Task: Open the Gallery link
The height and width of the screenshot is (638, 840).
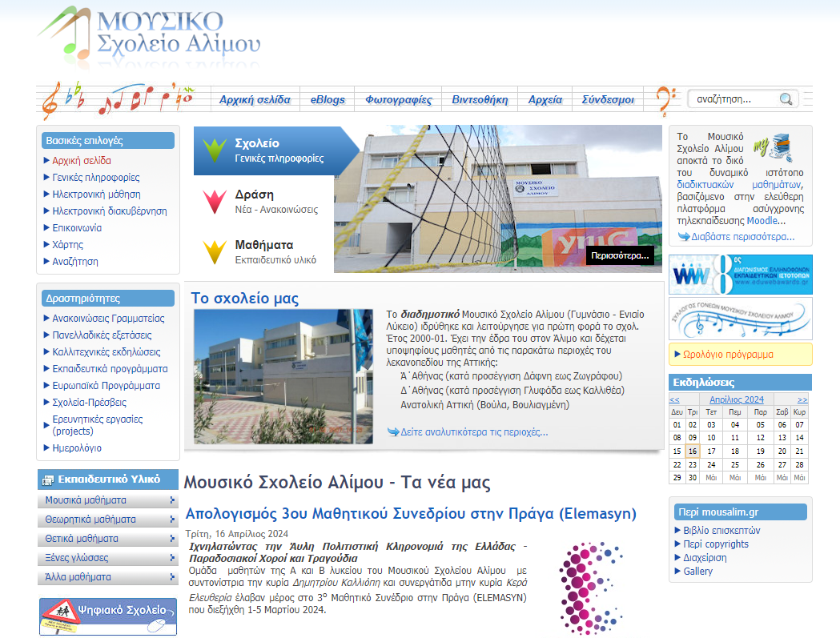Action: pyautogui.click(x=698, y=571)
